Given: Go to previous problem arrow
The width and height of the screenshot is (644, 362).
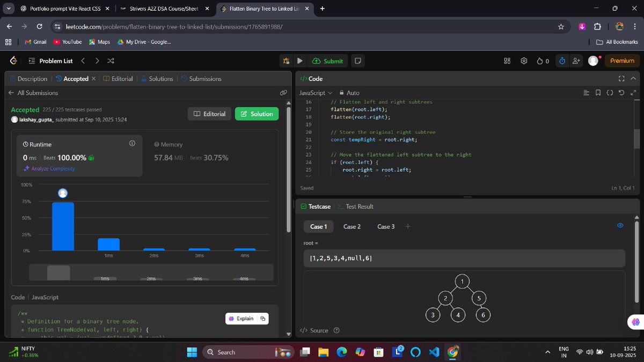Looking at the screenshot, I should (x=83, y=61).
